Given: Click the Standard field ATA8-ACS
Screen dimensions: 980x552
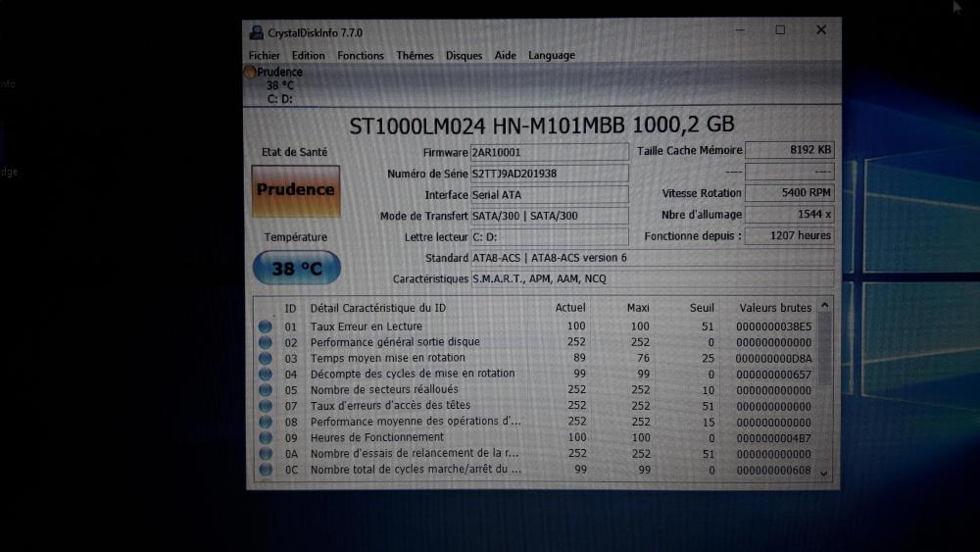Looking at the screenshot, I should 652,258.
